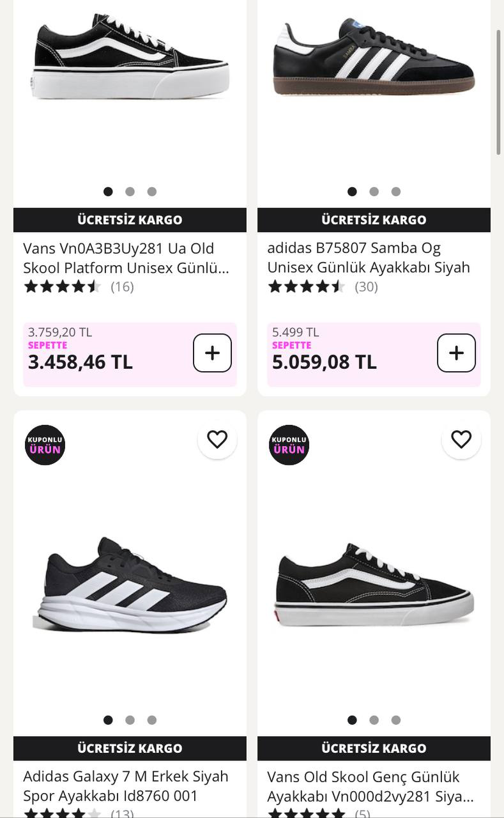This screenshot has width=504, height=818.
Task: Select second image dot for Adidas Galaxy 7
Action: [x=130, y=720]
